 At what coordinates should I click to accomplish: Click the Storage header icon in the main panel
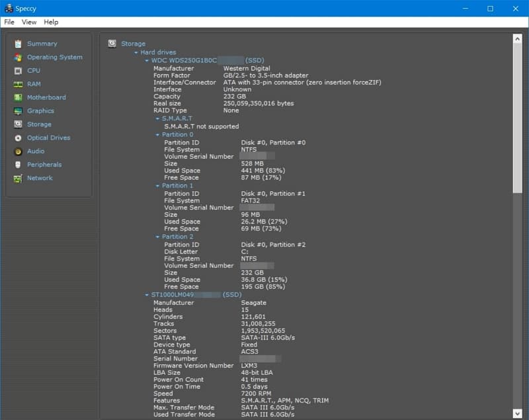coord(112,44)
